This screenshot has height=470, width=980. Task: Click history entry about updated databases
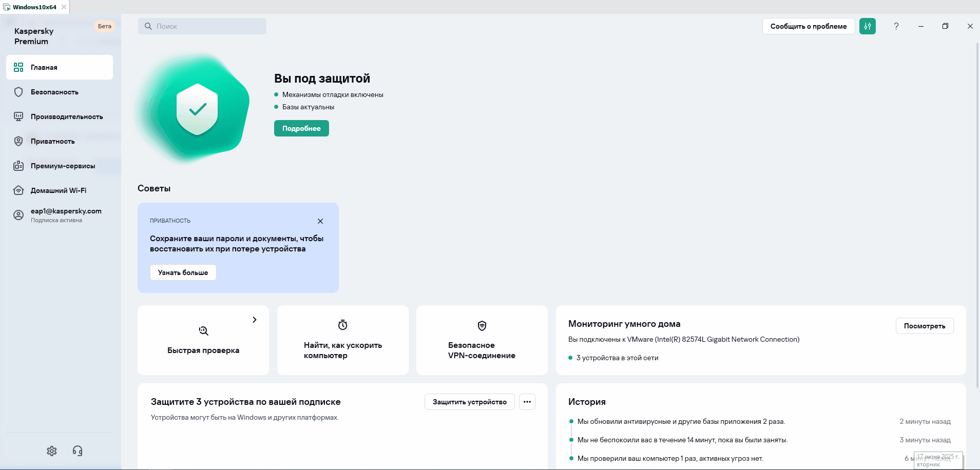(x=681, y=421)
